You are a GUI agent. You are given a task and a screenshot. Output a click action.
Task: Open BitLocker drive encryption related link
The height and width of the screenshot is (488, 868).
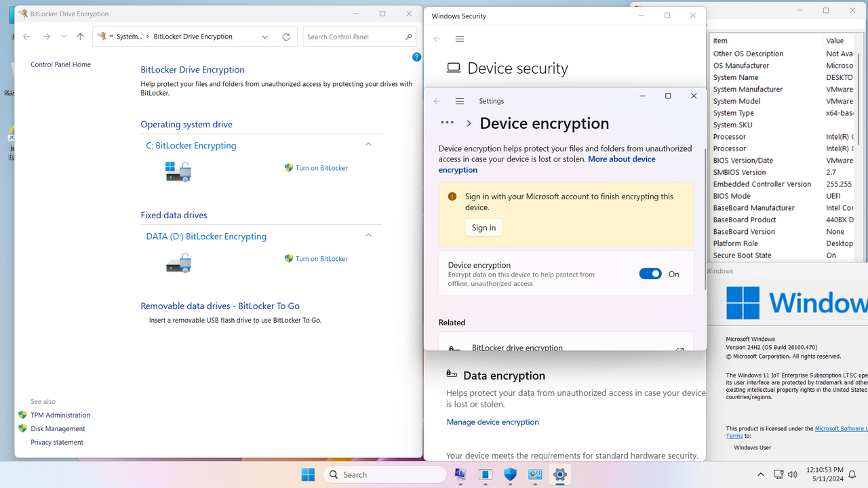click(566, 342)
